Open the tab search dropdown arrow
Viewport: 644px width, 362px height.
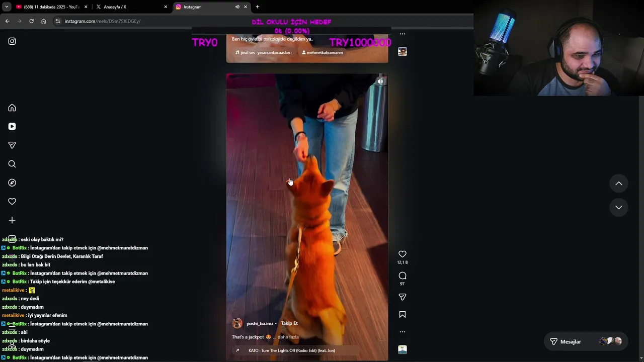tap(7, 7)
